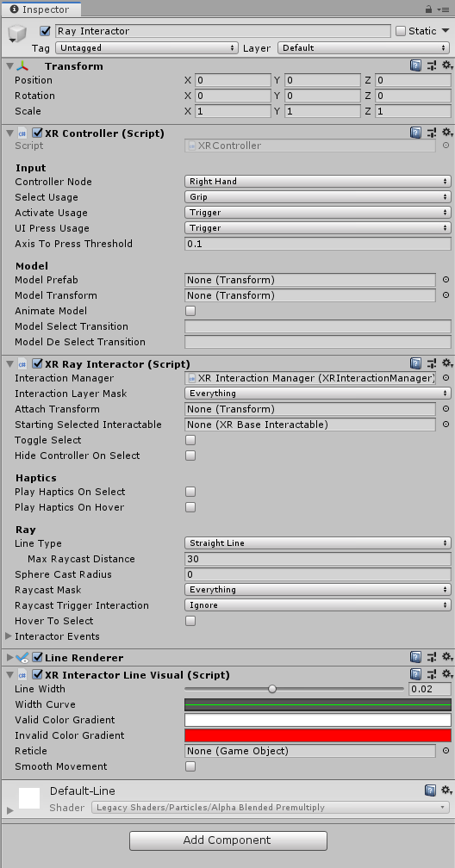This screenshot has width=455, height=868.
Task: Enable Hide Controller On Select checkbox
Action: point(190,456)
